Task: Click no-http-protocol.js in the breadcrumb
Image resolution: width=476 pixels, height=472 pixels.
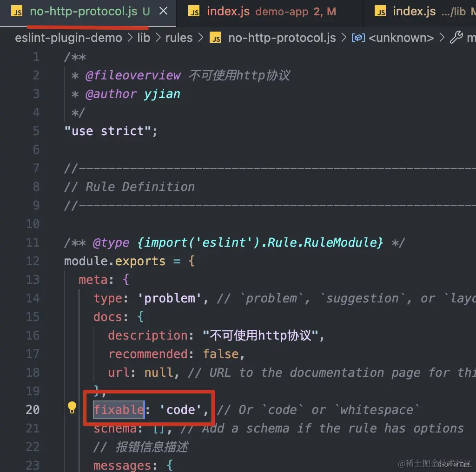Action: (282, 38)
